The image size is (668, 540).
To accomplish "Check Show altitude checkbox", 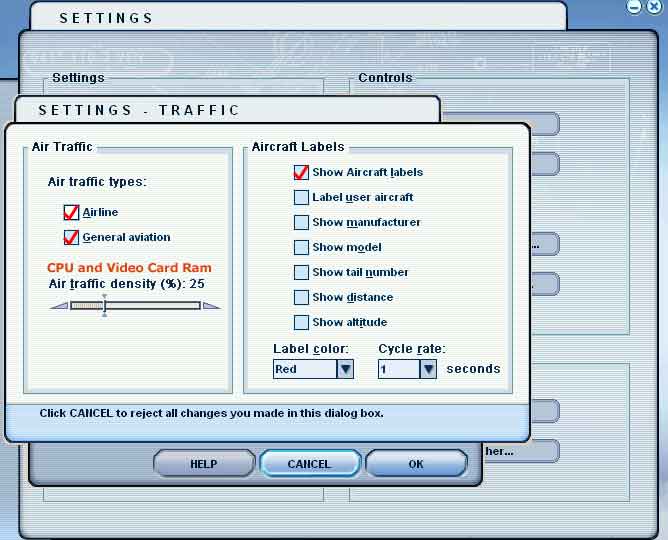I will point(301,322).
